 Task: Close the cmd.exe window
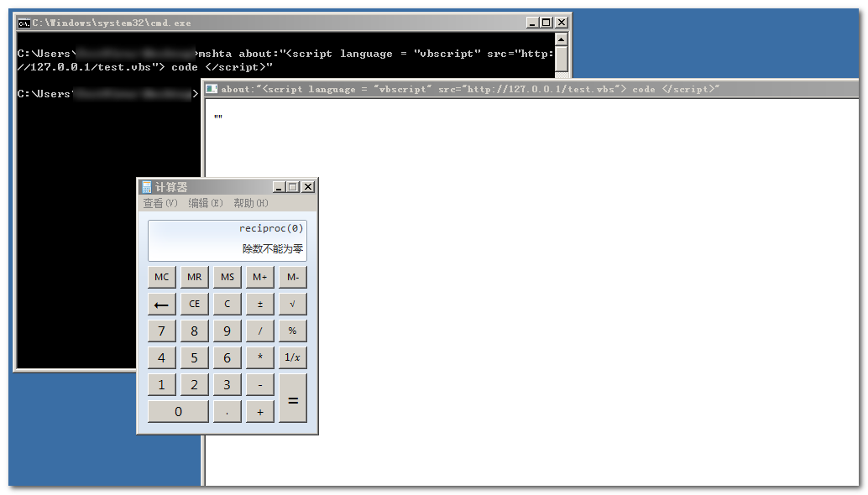562,22
